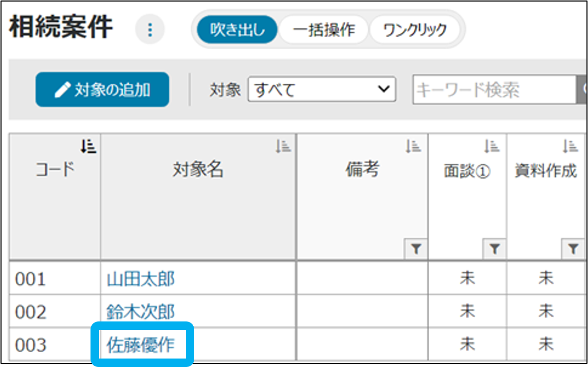This screenshot has height=367, width=588.
Task: Open the three-dot menu beside 相続案件
Action: coord(150,30)
